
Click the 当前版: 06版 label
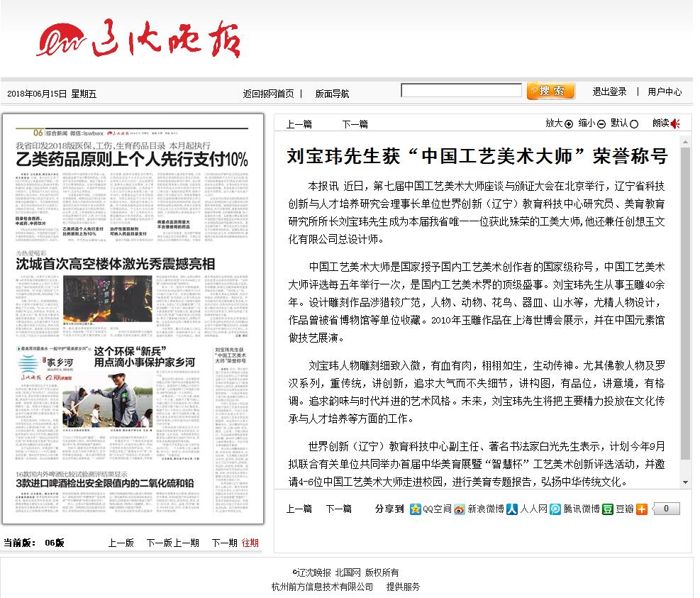[x=34, y=543]
